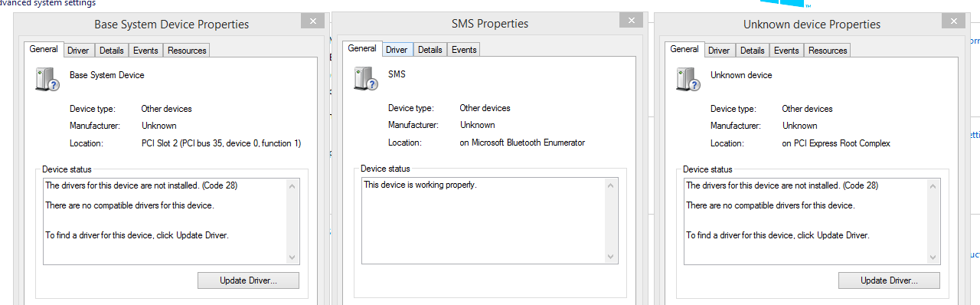Click scroll down arrow in SMS device status

click(x=611, y=257)
